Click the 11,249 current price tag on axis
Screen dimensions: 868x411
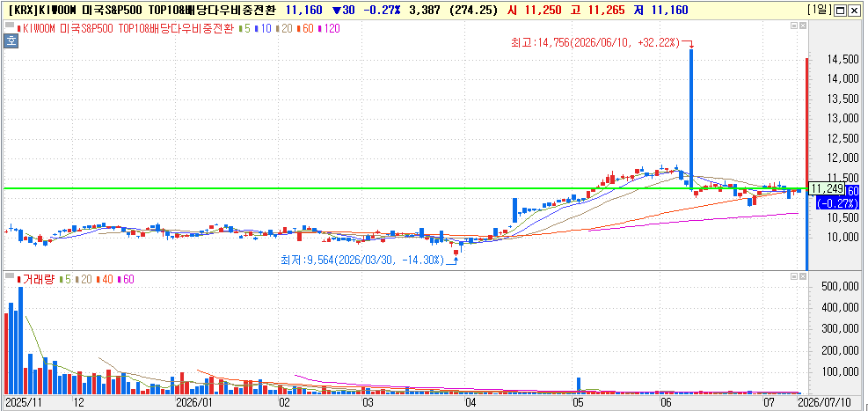827,188
